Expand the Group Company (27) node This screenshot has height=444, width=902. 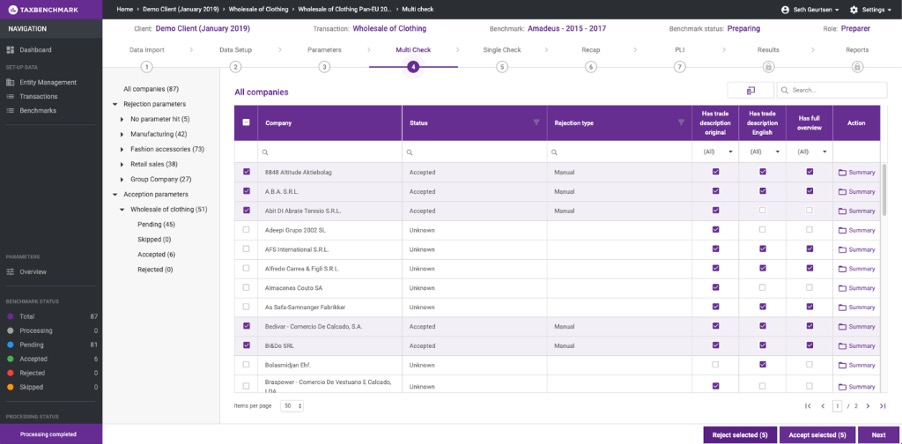122,179
